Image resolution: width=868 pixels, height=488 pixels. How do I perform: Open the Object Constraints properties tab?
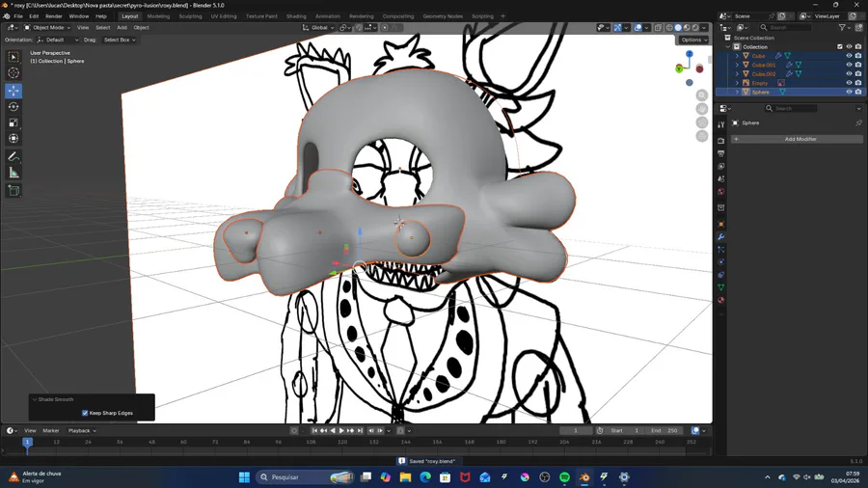(720, 275)
